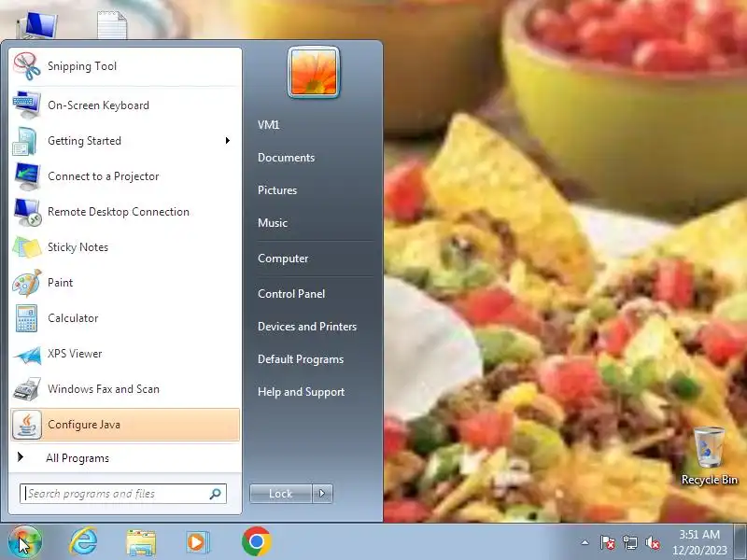
Task: Click the Show desktop strip
Action: tap(740, 542)
